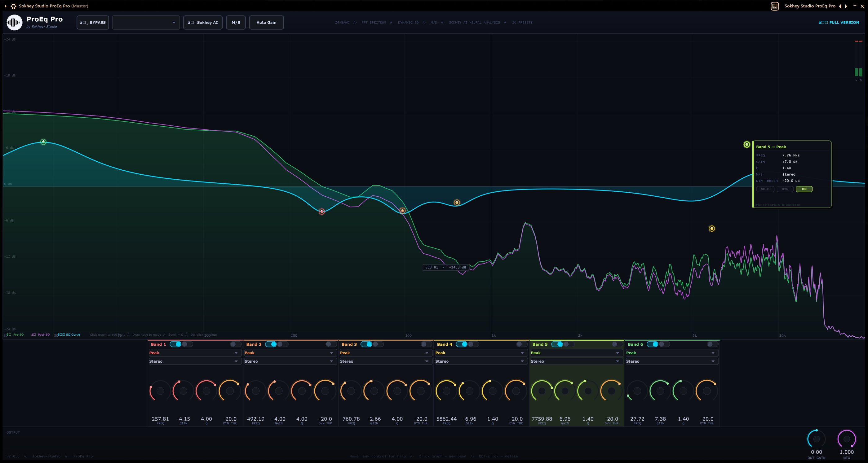The height and width of the screenshot is (463, 868).
Task: Click the plugin gear icon in the title bar
Action: (x=13, y=6)
